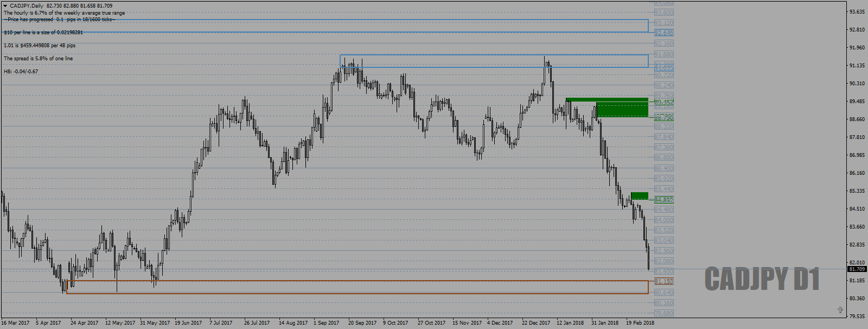Image resolution: width=868 pixels, height=329 pixels.
Task: Click the '1.01 is $459.449808 per 48 pips' text
Action: point(40,46)
